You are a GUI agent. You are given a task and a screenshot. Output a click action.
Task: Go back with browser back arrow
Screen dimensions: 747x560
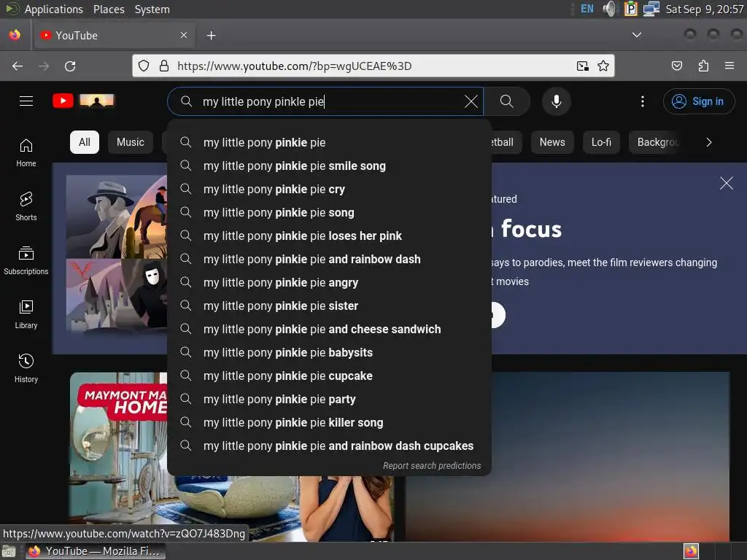18,66
